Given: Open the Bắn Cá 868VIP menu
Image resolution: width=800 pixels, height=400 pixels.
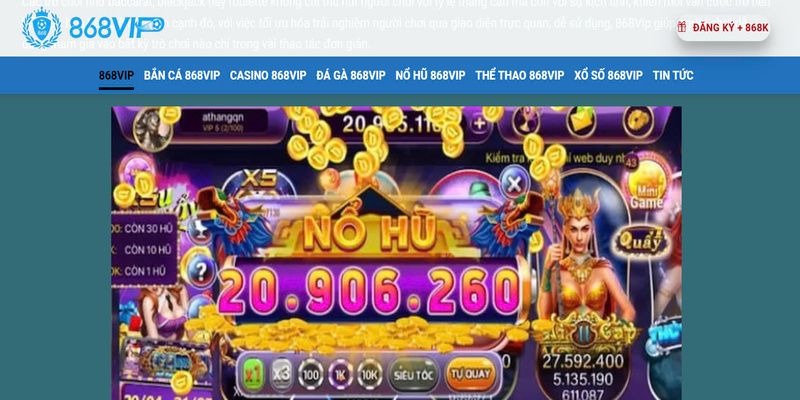Looking at the screenshot, I should click(182, 76).
